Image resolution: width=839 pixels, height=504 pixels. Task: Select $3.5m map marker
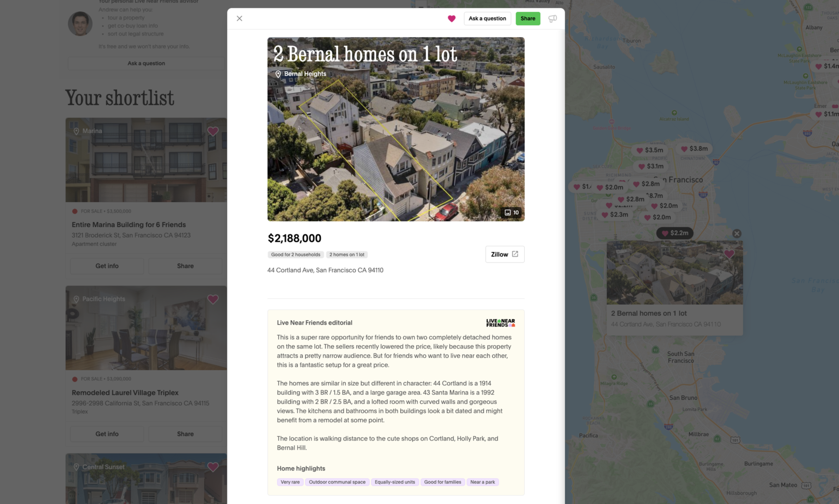649,150
